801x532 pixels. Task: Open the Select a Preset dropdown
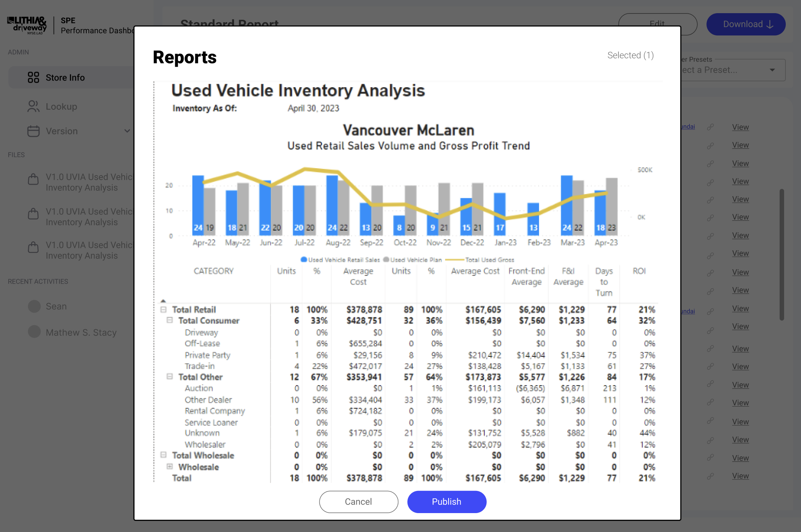(772, 70)
